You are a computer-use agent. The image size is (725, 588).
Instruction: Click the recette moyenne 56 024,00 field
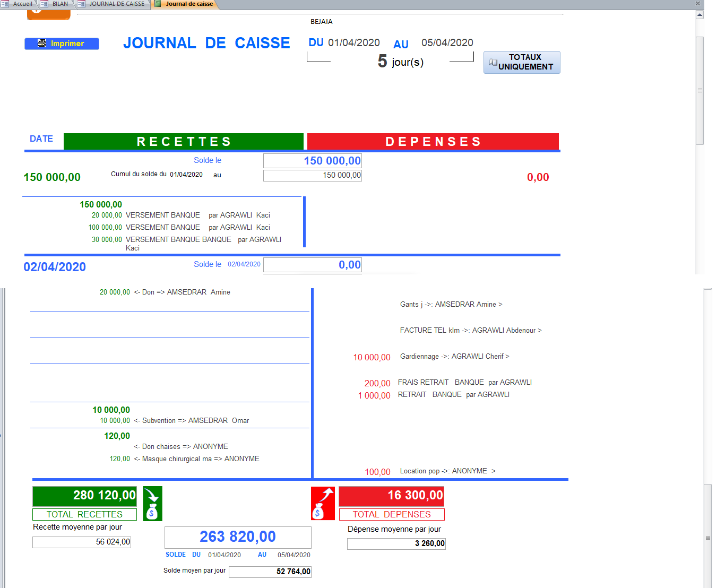tap(82, 542)
